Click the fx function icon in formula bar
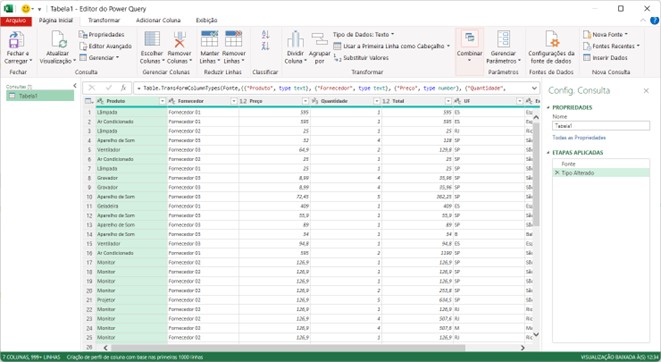The height and width of the screenshot is (362, 661). [124, 88]
